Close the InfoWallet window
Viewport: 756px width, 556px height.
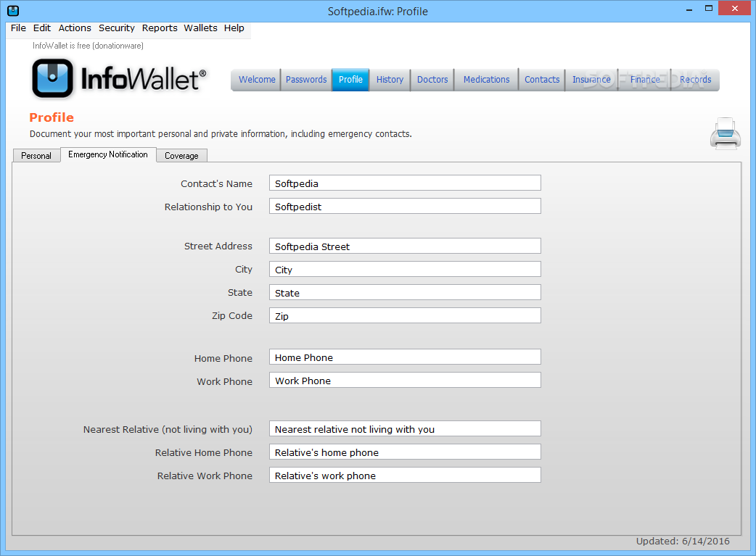735,8
